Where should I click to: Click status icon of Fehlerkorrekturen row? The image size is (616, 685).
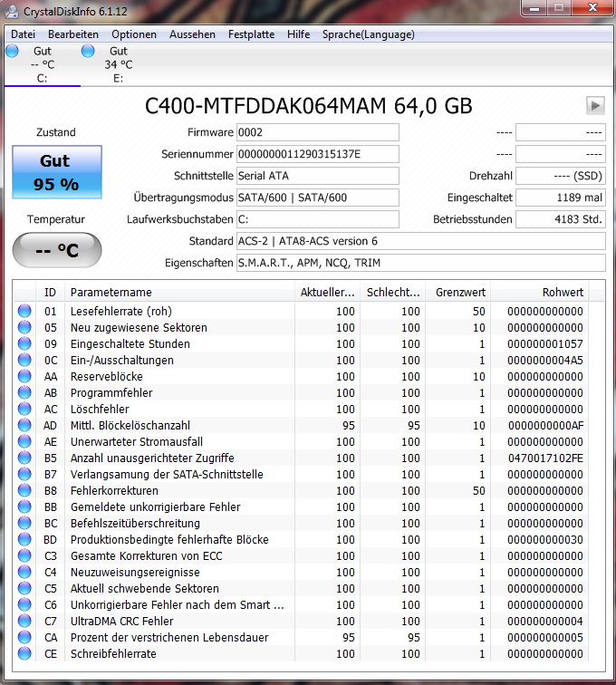(24, 490)
